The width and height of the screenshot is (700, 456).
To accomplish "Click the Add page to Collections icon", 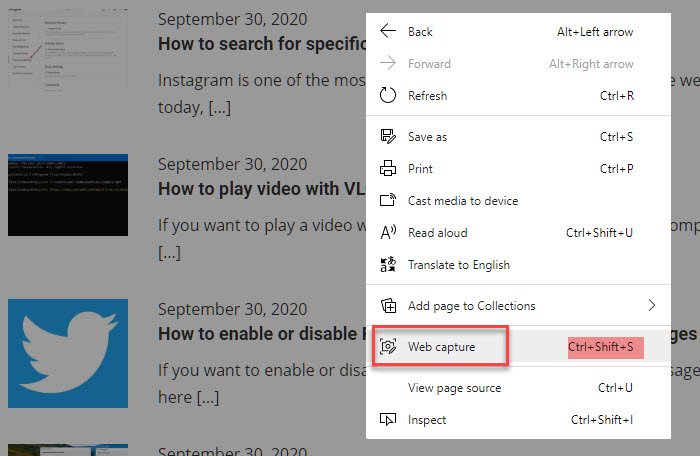I will point(388,306).
